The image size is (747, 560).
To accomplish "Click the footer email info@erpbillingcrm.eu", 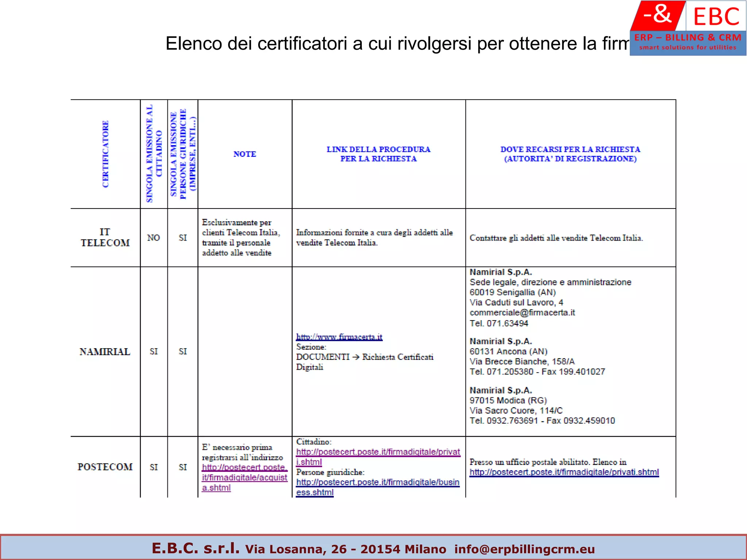I will point(525,549).
